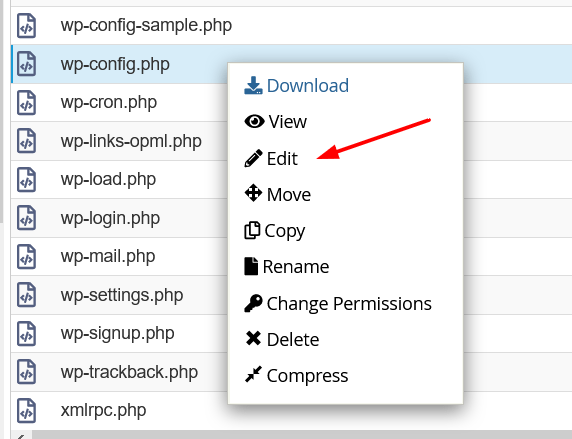Choose Rename from the context menu

pos(287,266)
